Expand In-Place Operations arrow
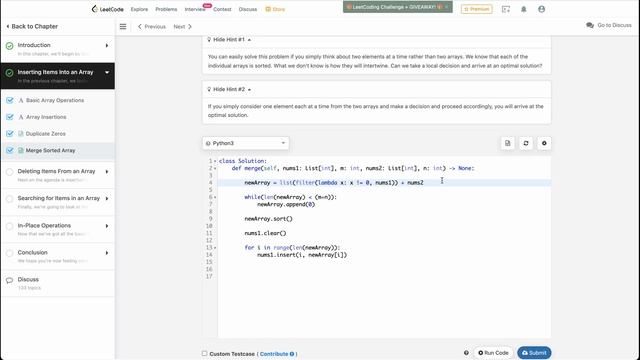Image resolution: width=640 pixels, height=360 pixels. click(x=107, y=226)
